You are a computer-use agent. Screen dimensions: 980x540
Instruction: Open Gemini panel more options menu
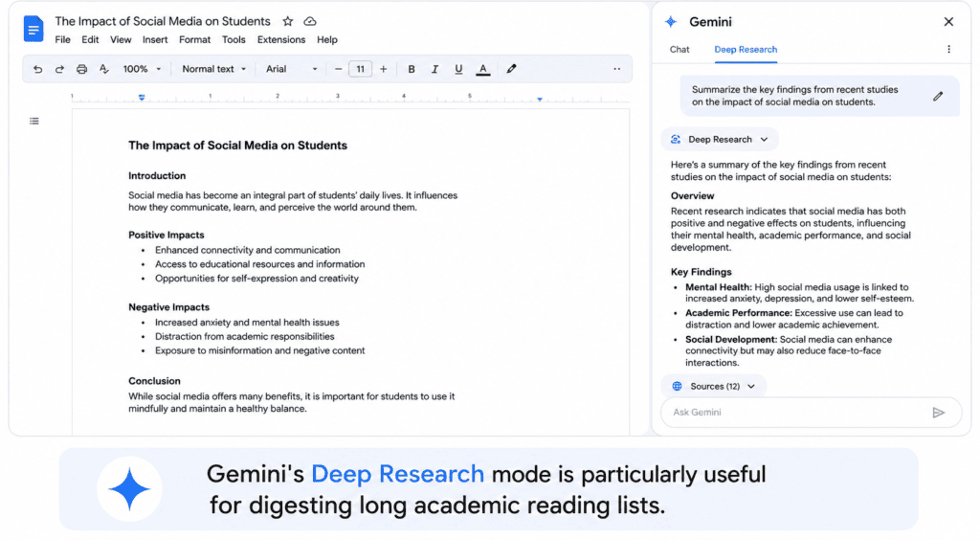click(948, 50)
